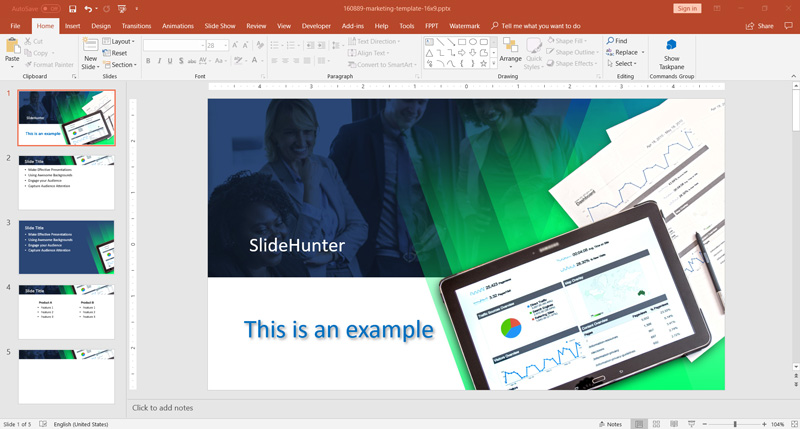Switch to the Transitions tab
800x429 pixels.
click(136, 26)
